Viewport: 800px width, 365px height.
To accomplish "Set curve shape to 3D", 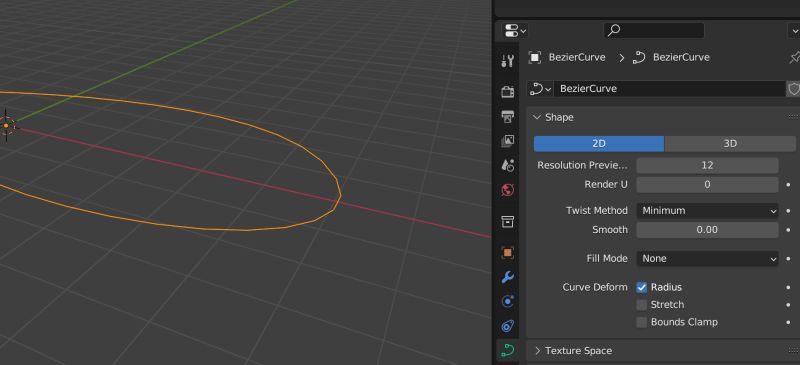I will tap(730, 143).
